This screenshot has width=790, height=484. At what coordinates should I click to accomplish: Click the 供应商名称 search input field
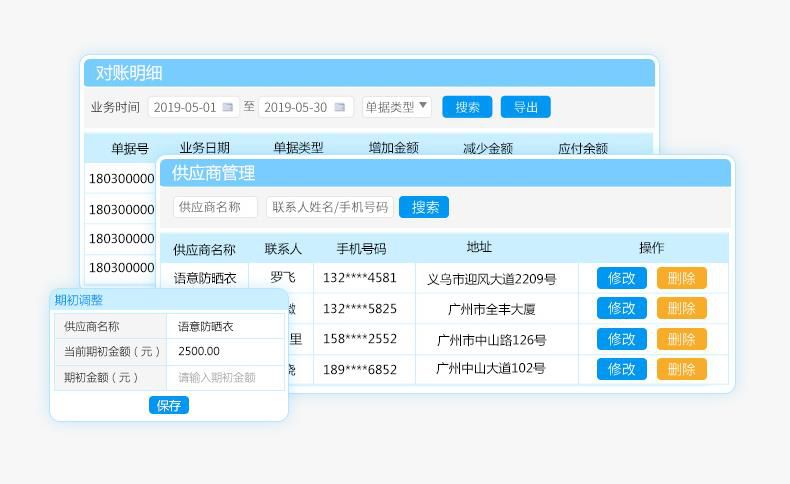tap(215, 207)
